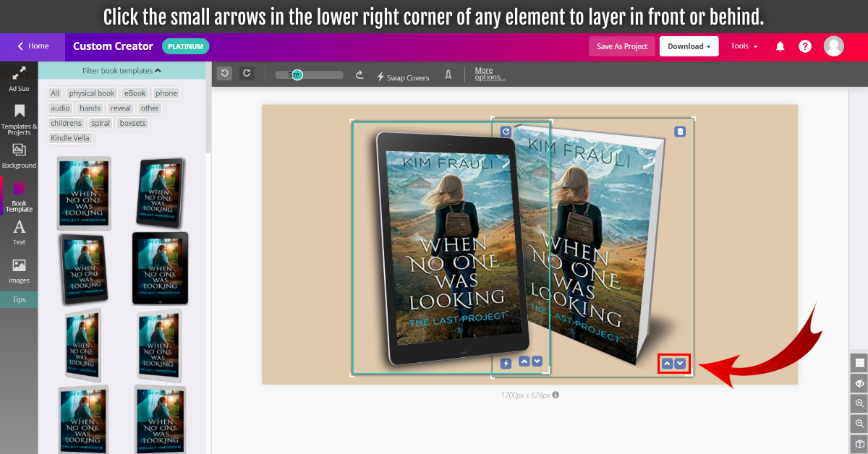
Task: Open Templates & Projects in the sidebar
Action: [19, 119]
